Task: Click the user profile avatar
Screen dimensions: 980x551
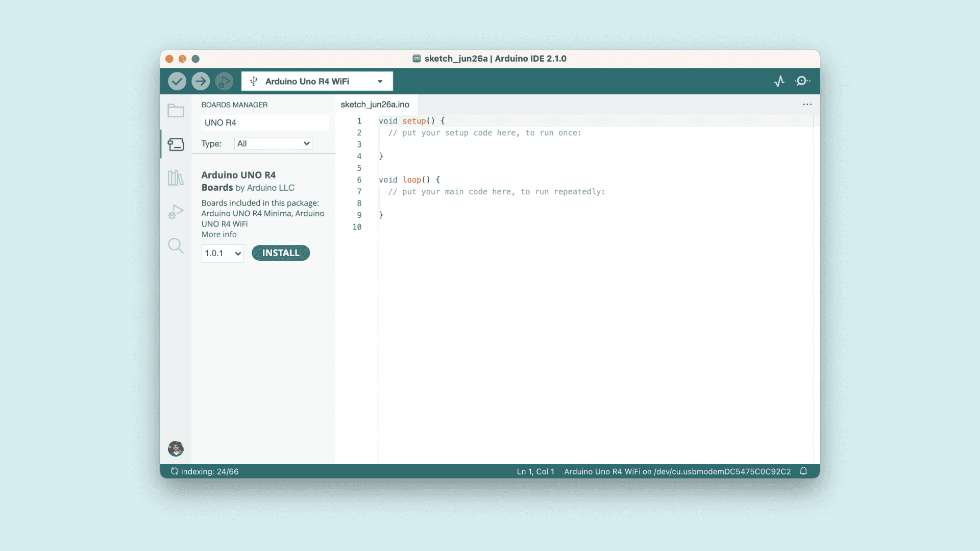Action: point(176,448)
